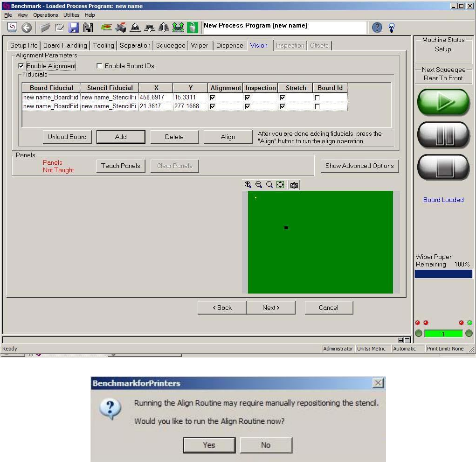The image size is (476, 462).
Task: Click the double-arrow up/down toolbar icon
Action: click(x=164, y=28)
